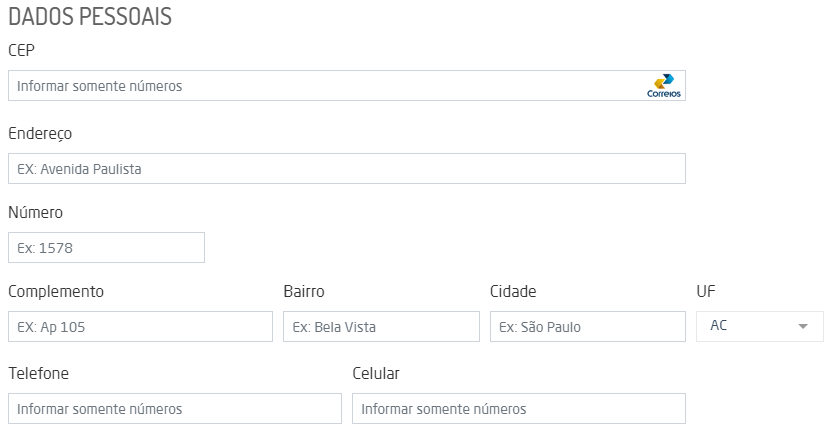Click the Celular label text

coord(376,373)
